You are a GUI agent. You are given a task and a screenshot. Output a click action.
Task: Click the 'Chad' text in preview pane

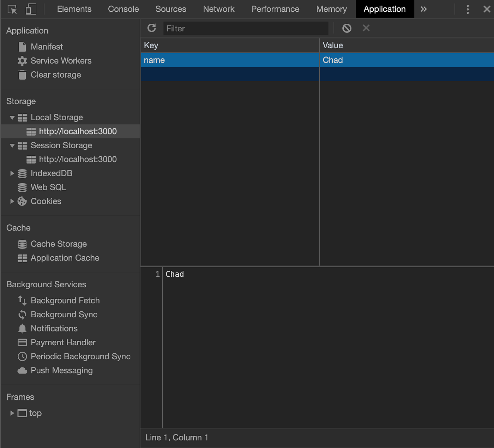[x=175, y=274]
